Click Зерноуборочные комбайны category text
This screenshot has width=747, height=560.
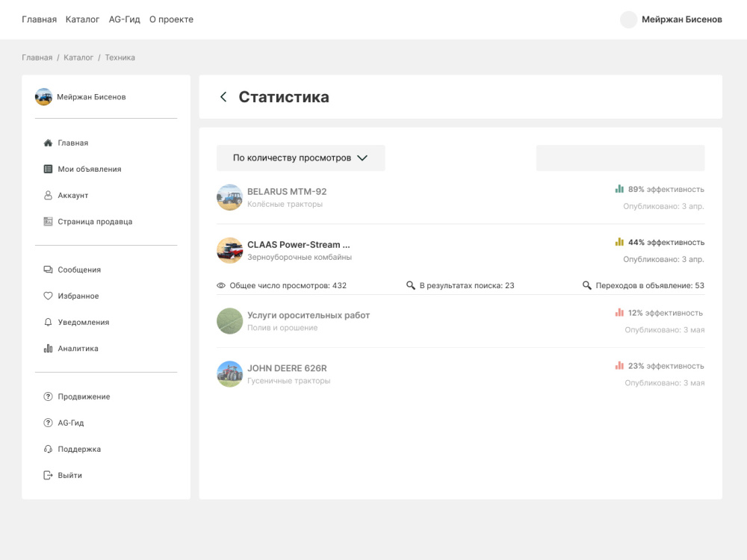point(300,257)
